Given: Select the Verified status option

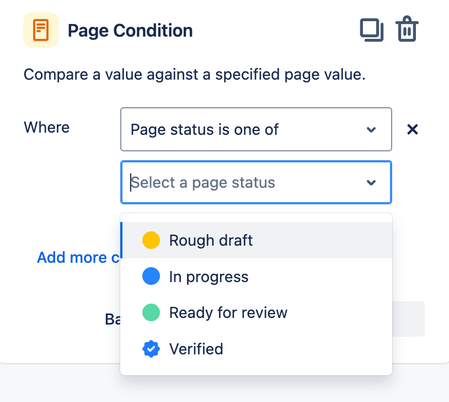Looking at the screenshot, I should coord(256,349).
